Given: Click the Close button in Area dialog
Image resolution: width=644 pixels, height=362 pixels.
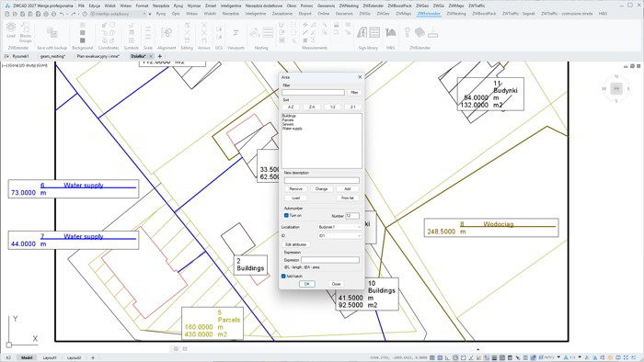Looking at the screenshot, I should coord(336,284).
